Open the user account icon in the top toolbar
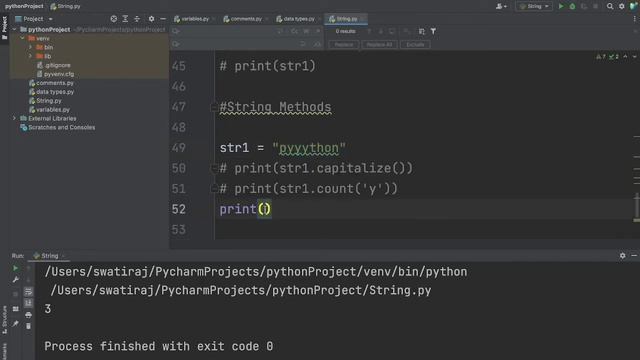Screen dimensions: 640x360 tap(501, 6)
